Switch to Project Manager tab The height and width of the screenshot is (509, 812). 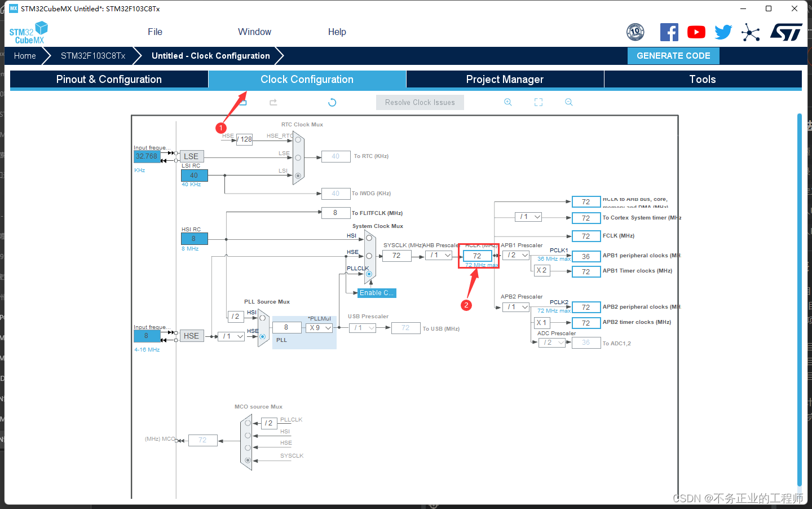point(505,80)
